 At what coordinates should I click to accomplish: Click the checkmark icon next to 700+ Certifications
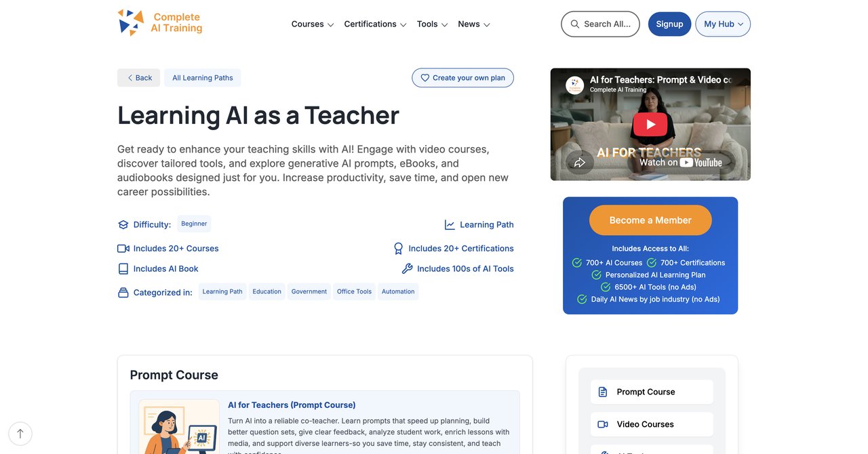pos(652,263)
